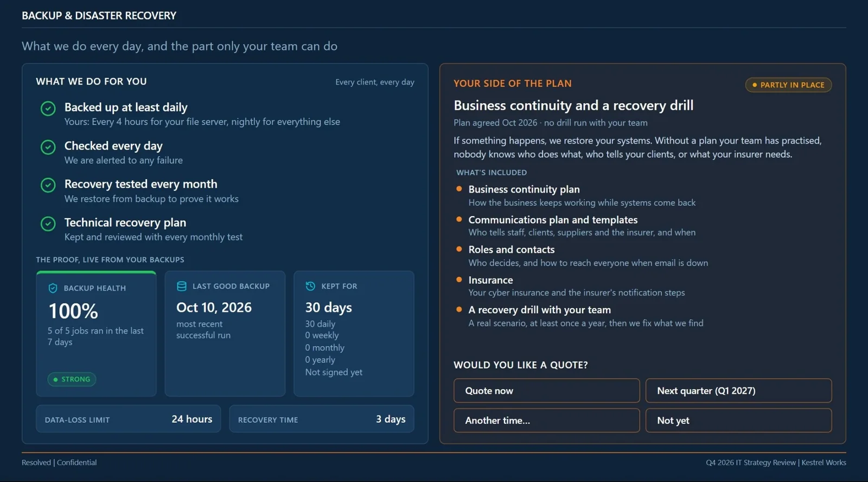Screen dimensions: 868x482
Task: Click the Recovery time 3 days tile
Action: 322,419
